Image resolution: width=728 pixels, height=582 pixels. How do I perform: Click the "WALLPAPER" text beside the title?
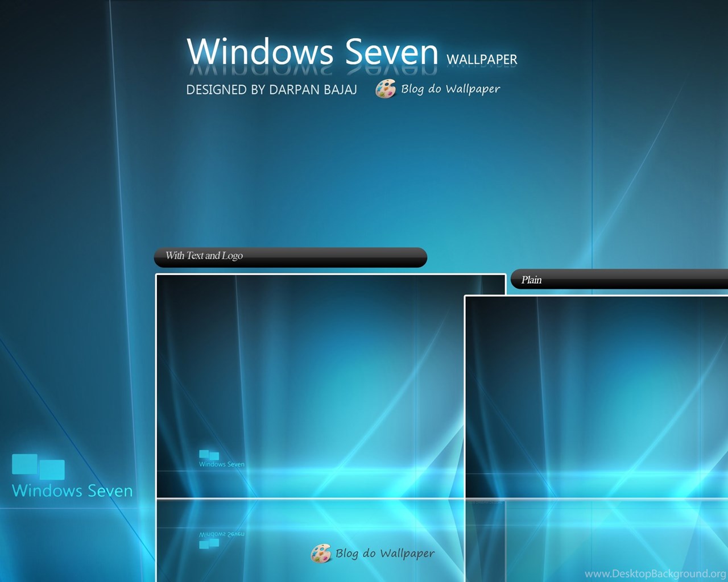click(482, 59)
